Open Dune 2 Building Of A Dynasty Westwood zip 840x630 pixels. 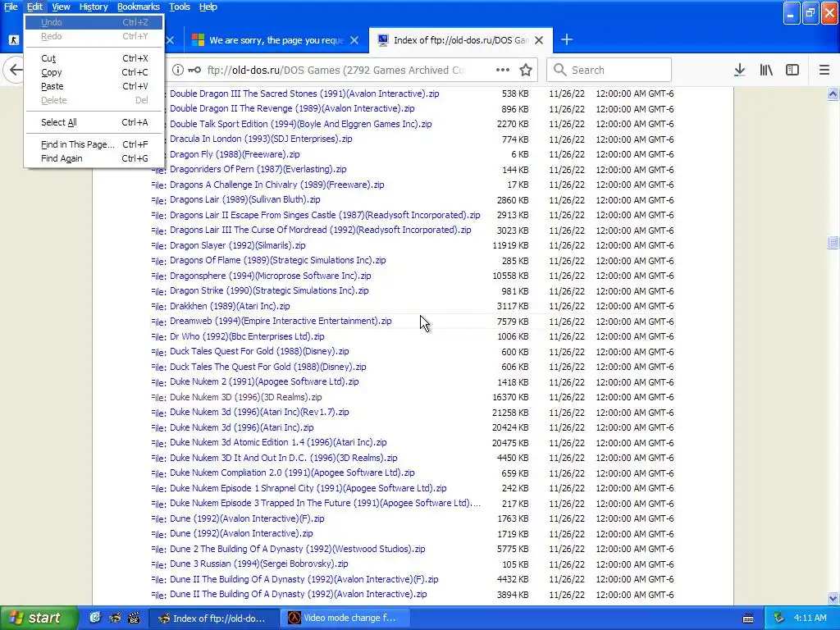[297, 549]
